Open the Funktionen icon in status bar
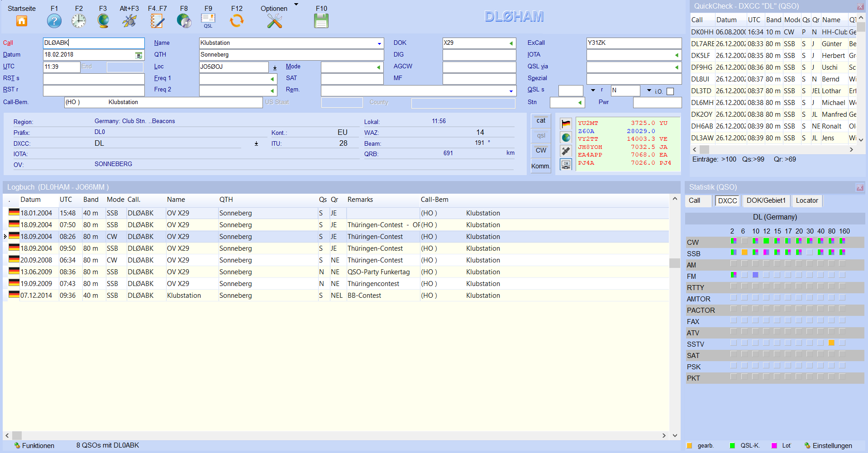Screen dimensions: 868x453 (17, 446)
